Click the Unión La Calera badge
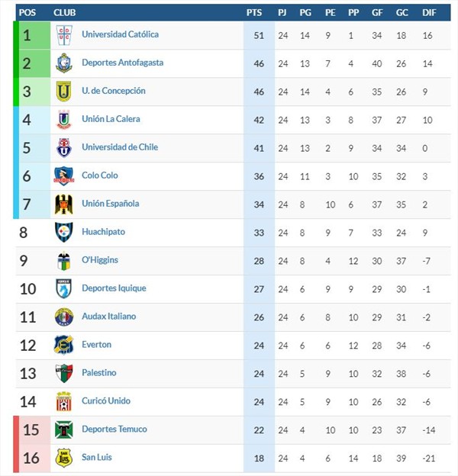This screenshot has height=476, width=458. [x=64, y=120]
